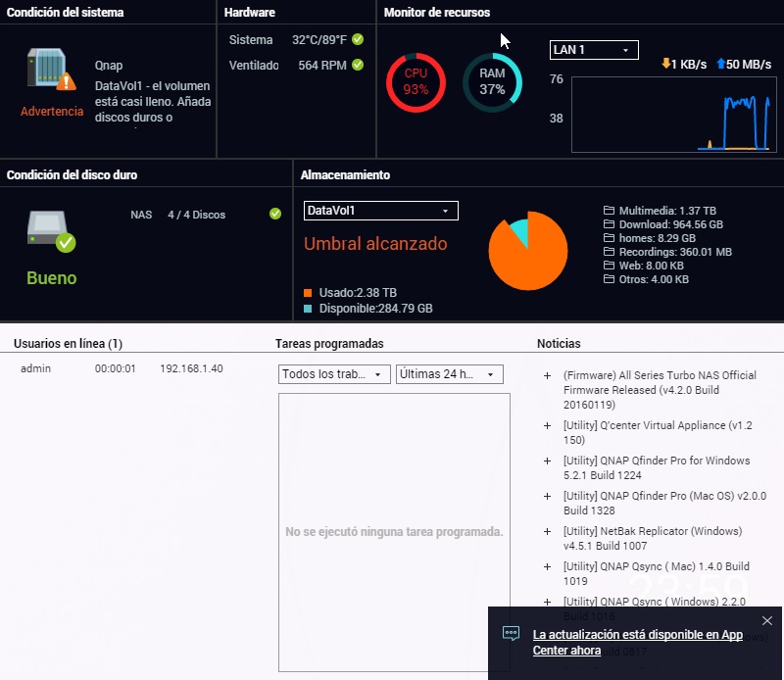Click the CPU usage gauge showing 93%
784x680 pixels.
point(416,82)
